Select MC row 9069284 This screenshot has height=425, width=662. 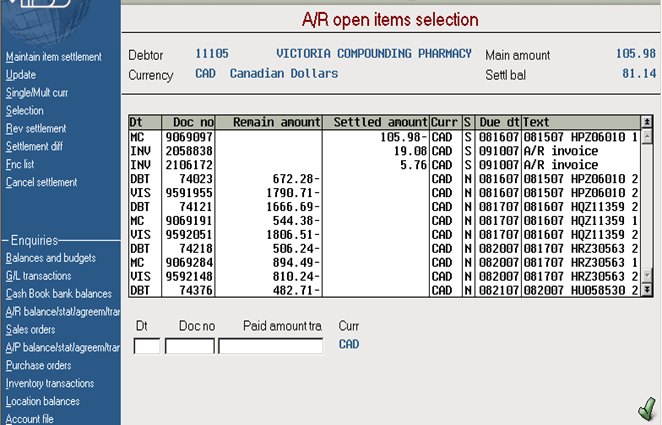385,263
